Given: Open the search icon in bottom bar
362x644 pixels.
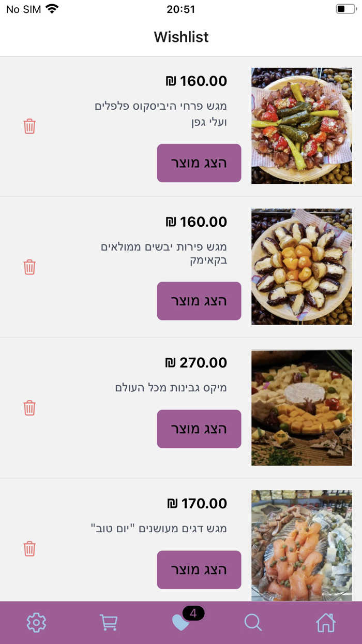Looking at the screenshot, I should coord(253,622).
